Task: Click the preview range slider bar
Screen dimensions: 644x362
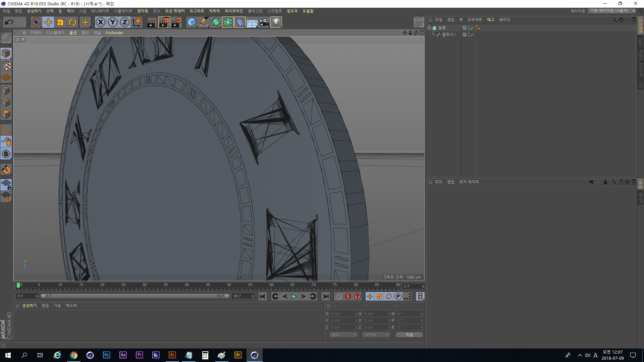Action: [x=135, y=296]
